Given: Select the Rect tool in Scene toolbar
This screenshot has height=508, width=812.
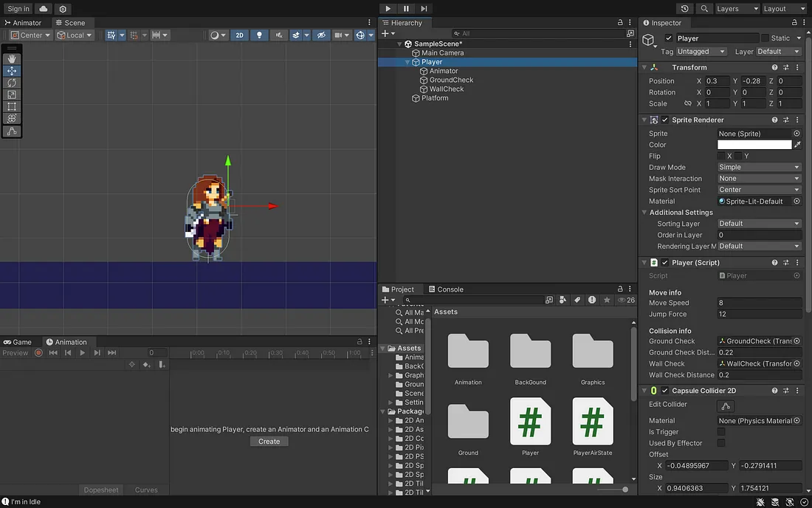Looking at the screenshot, I should coord(12,106).
